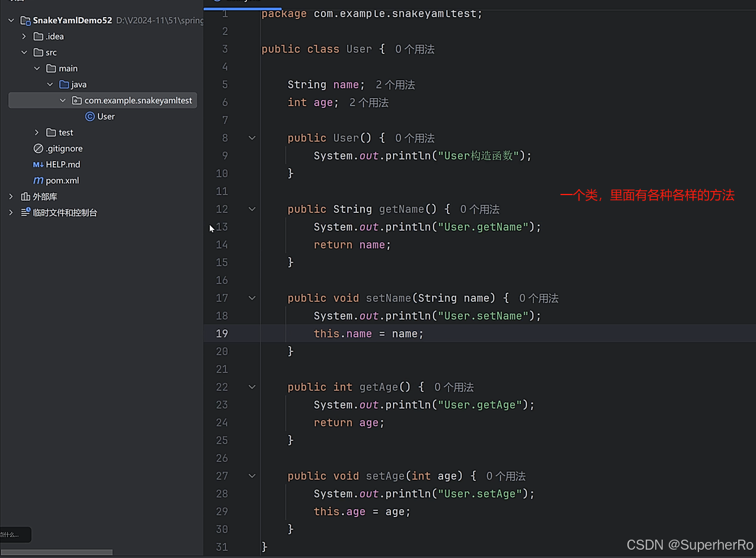Screen dimensions: 756x558
Task: Select the package icon of com.example.snakeyamltest
Action: tap(77, 100)
